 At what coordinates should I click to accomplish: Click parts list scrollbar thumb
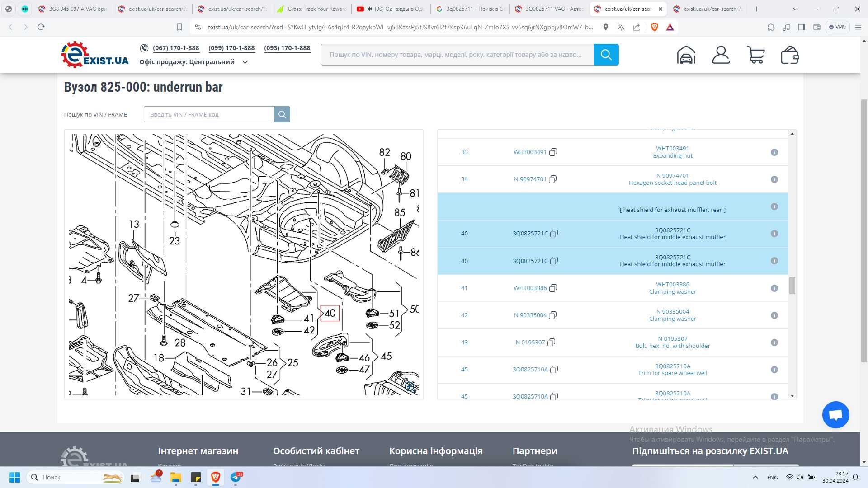tap(792, 286)
